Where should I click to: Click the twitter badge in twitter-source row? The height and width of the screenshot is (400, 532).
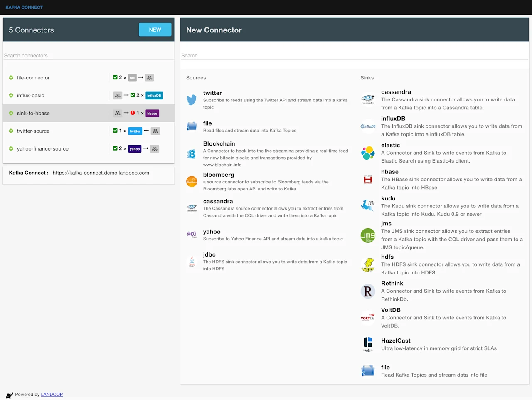pos(135,131)
